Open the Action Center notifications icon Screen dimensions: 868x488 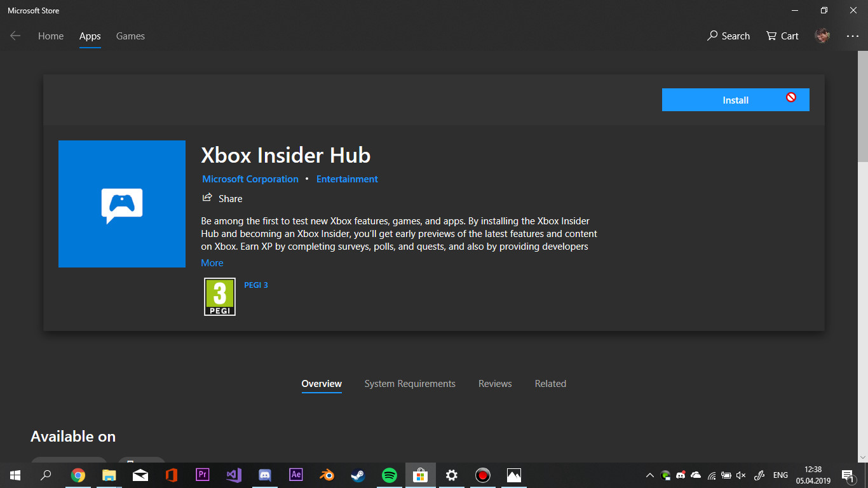(x=848, y=475)
